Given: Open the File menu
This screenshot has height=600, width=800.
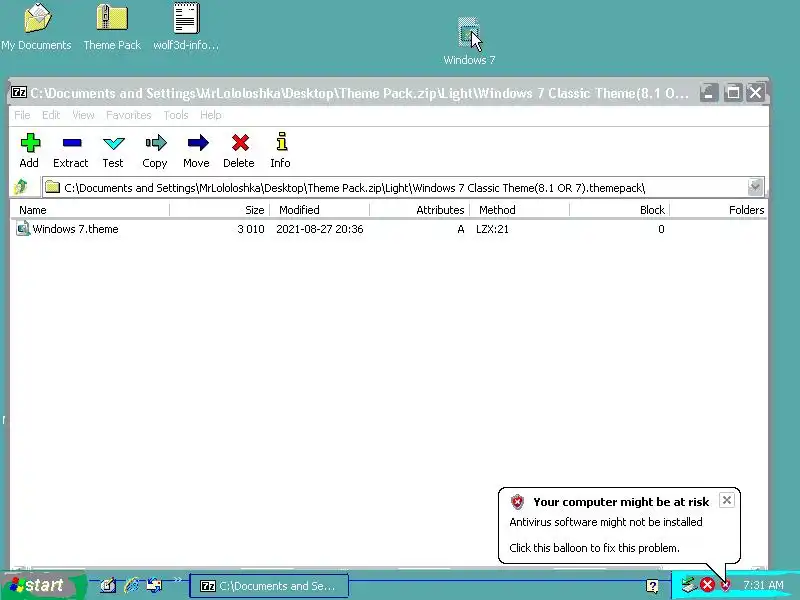Looking at the screenshot, I should coord(22,115).
